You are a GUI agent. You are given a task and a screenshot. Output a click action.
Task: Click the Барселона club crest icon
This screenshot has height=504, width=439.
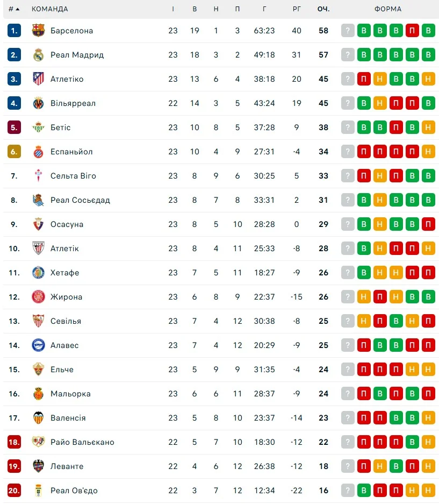pos(38,31)
